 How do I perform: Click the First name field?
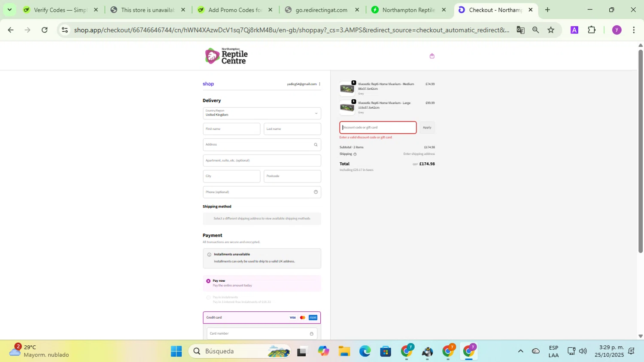231,129
